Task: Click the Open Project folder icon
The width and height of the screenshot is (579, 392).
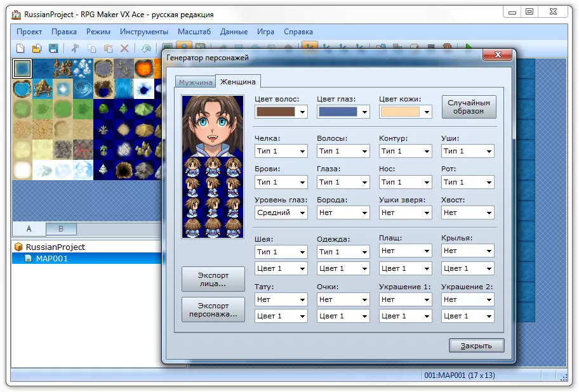Action: tap(37, 48)
